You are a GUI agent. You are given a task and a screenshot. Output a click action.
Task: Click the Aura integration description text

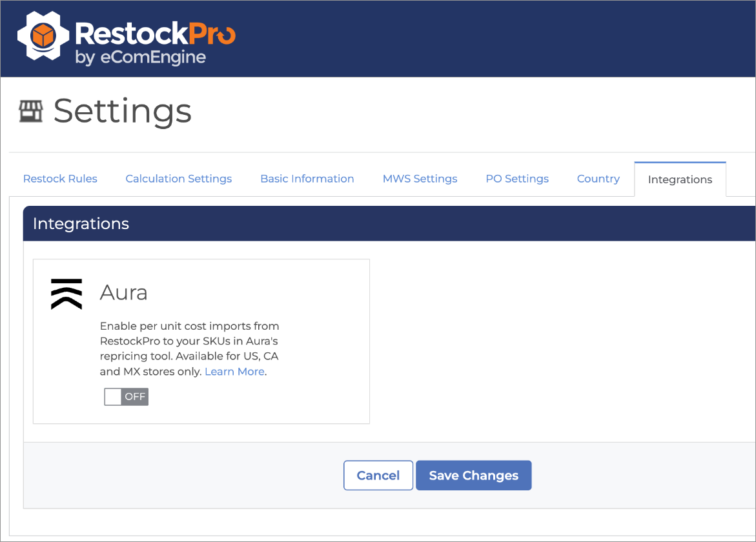tap(189, 348)
